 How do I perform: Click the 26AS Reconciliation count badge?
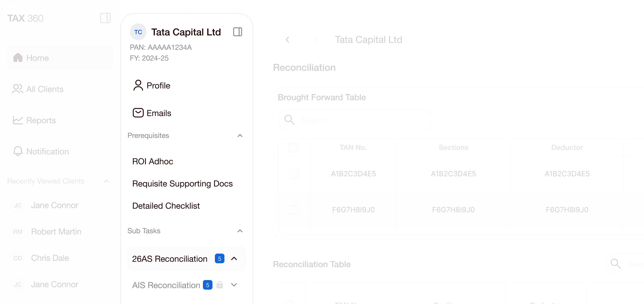tap(219, 259)
